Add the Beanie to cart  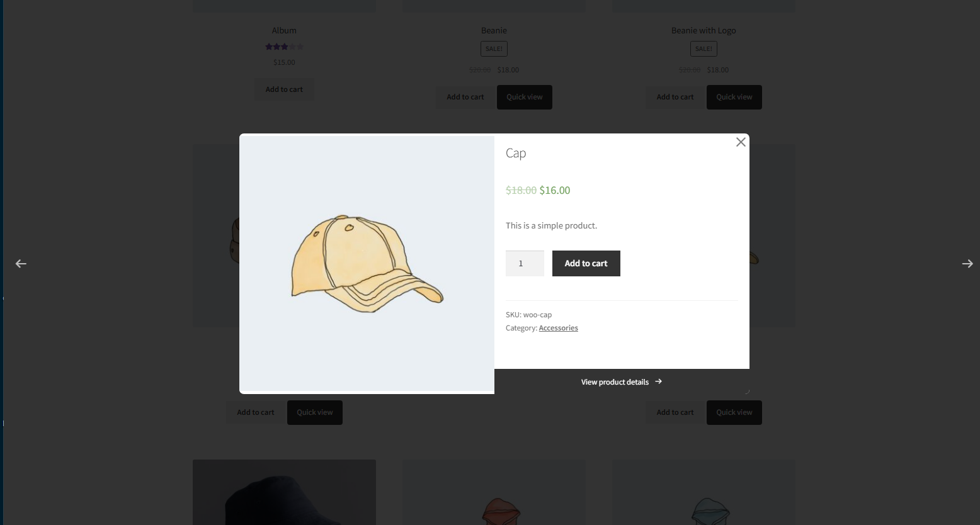point(465,97)
